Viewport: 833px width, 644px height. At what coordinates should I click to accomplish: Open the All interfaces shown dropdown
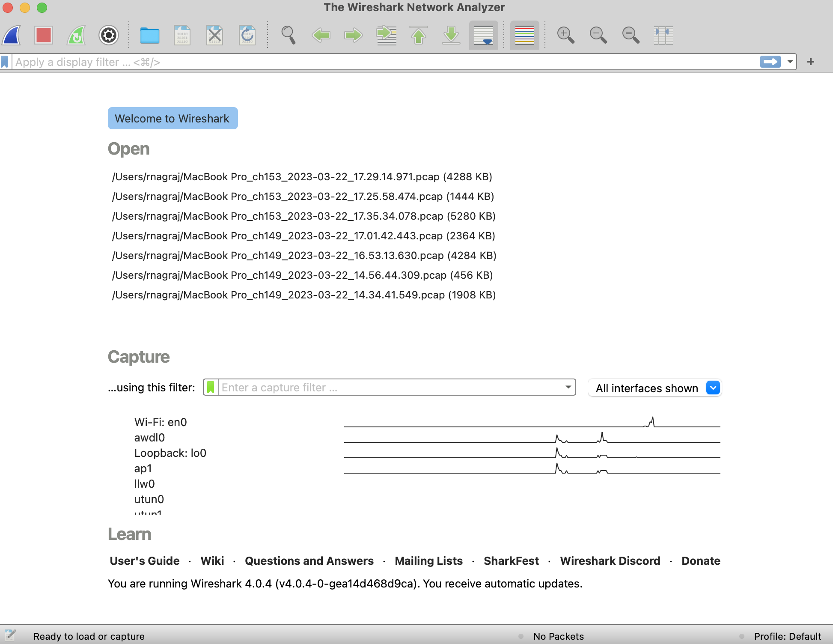click(x=712, y=388)
